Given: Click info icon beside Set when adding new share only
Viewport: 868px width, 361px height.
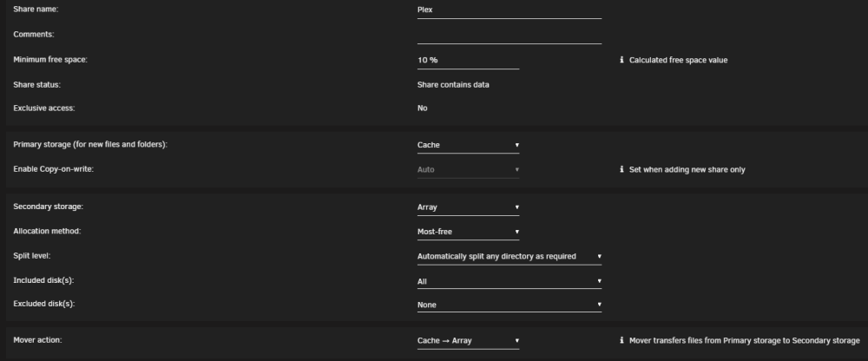Looking at the screenshot, I should pyautogui.click(x=621, y=169).
